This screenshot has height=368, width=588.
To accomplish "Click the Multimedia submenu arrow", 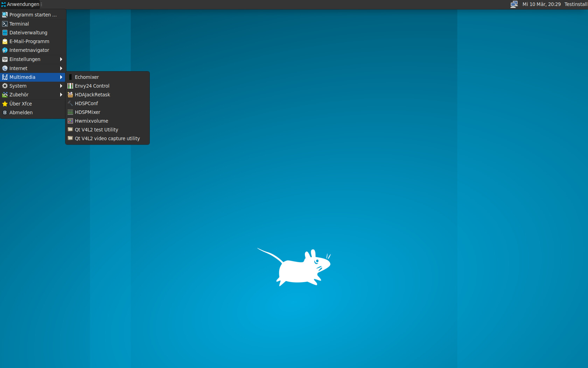I will point(61,77).
